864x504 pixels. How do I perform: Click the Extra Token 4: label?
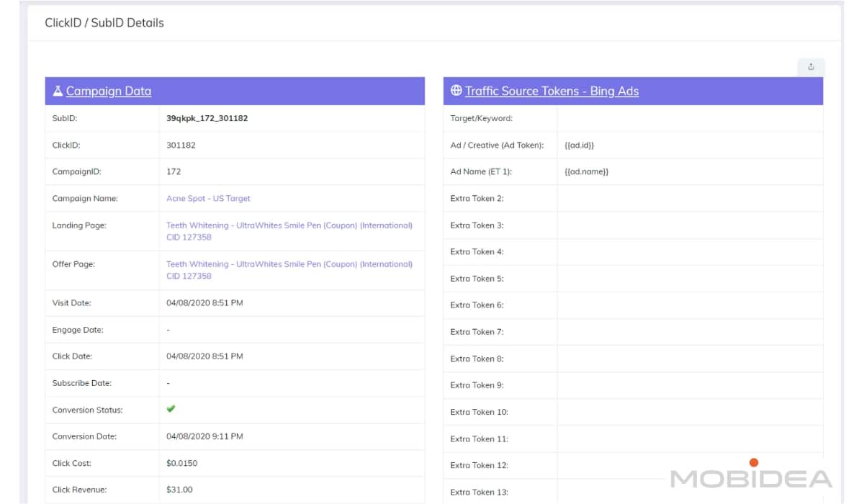click(x=477, y=252)
